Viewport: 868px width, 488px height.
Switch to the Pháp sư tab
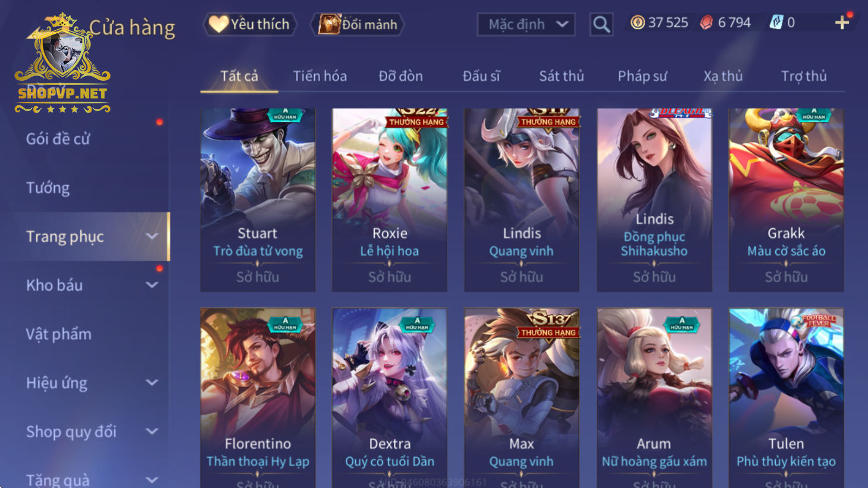(642, 76)
